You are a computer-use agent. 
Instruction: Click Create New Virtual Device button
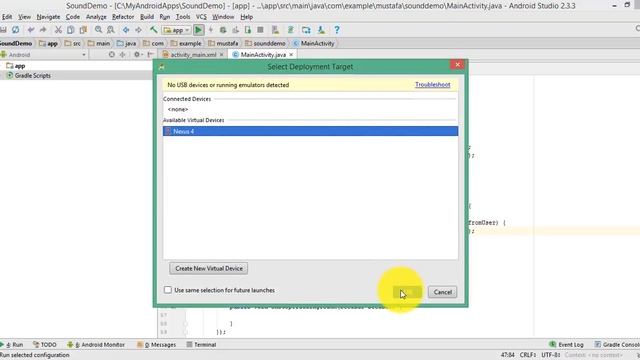coord(209,268)
